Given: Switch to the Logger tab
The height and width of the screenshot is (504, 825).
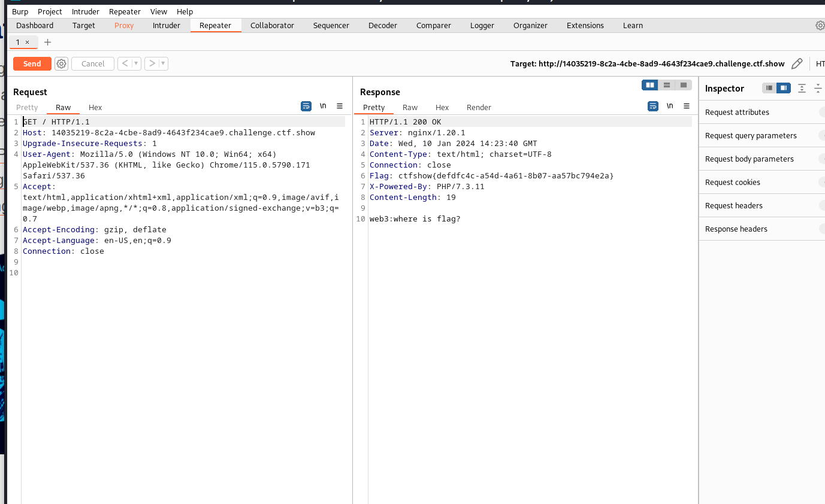Looking at the screenshot, I should pos(482,25).
